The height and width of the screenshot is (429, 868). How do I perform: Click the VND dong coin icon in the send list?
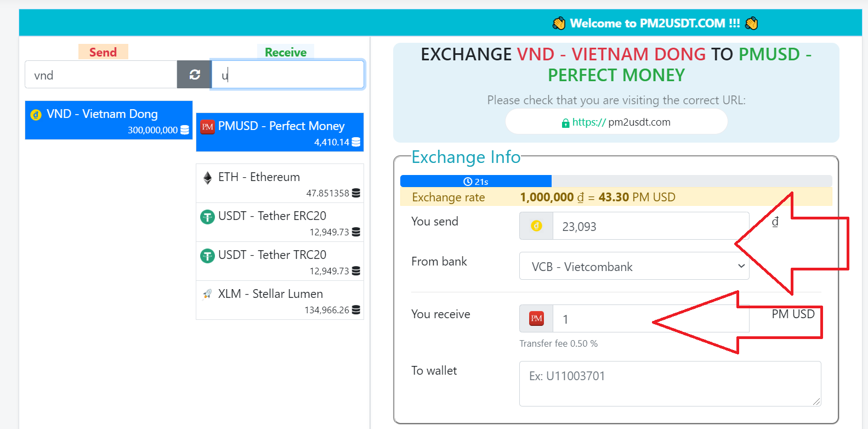[x=36, y=115]
